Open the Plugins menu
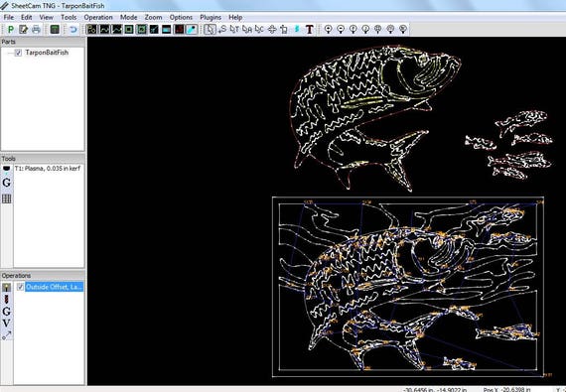 click(x=211, y=17)
